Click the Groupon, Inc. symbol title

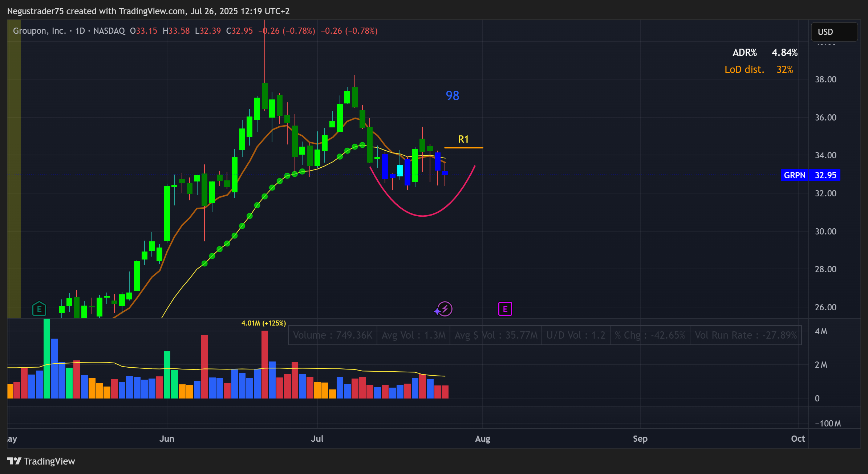click(40, 31)
